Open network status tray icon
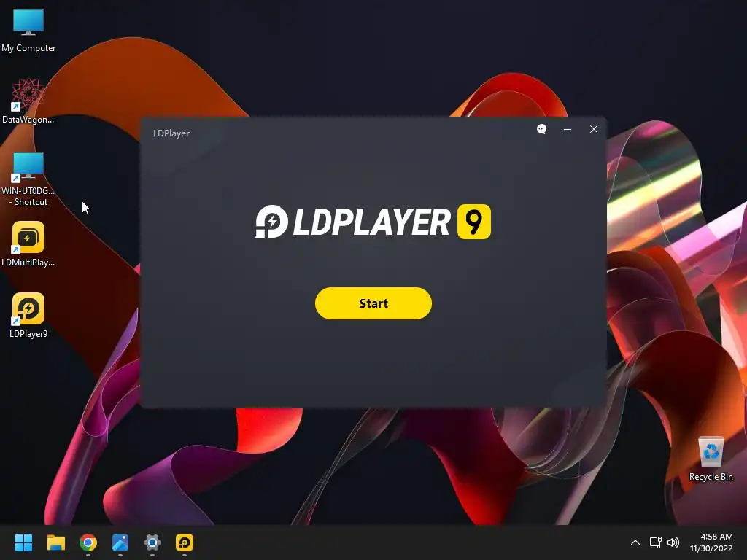Image resolution: width=747 pixels, height=560 pixels. [656, 542]
